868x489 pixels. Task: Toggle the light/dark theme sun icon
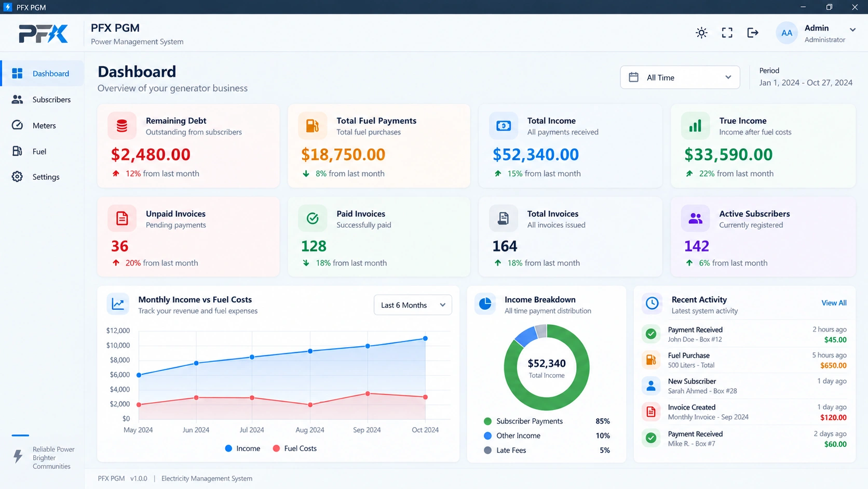click(701, 33)
